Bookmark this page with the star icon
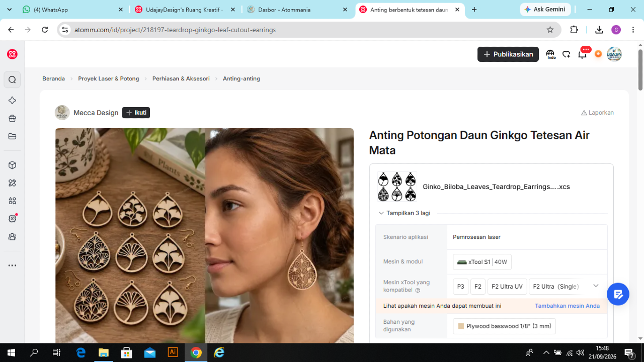Image resolution: width=644 pixels, height=362 pixels. click(550, 30)
